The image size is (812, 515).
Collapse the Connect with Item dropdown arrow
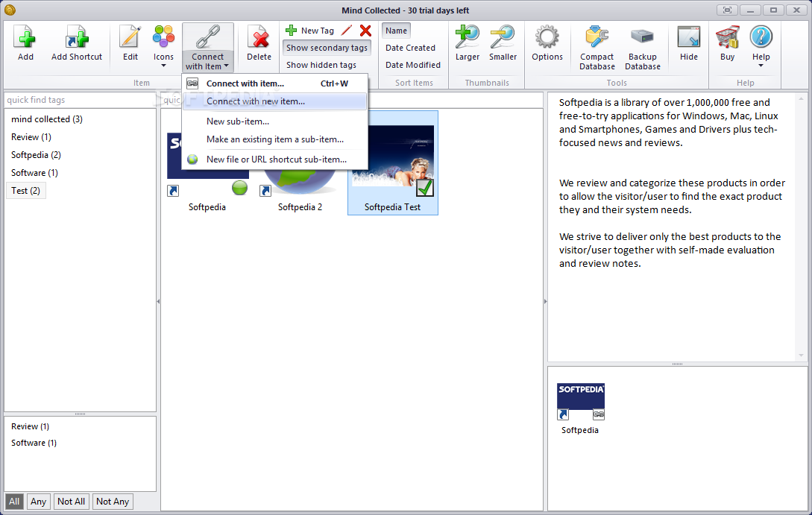coord(227,66)
